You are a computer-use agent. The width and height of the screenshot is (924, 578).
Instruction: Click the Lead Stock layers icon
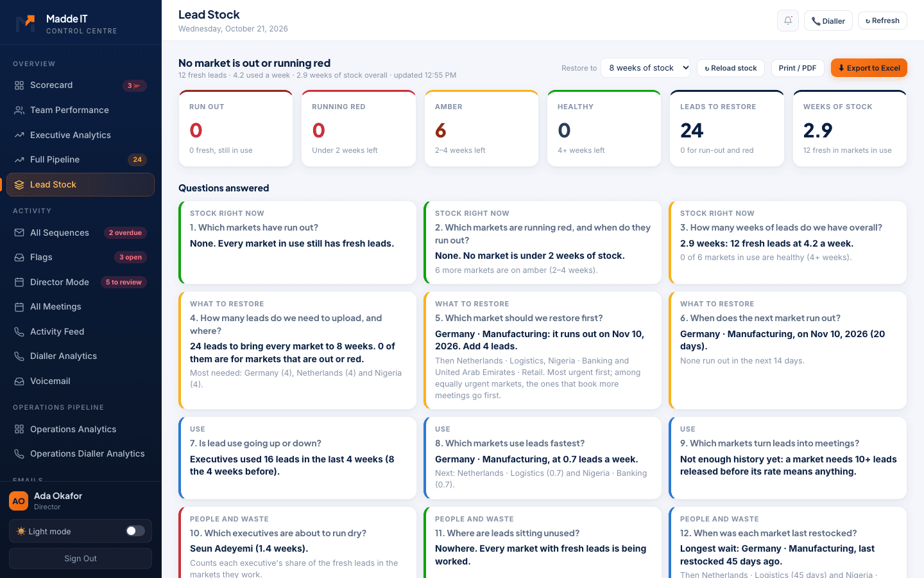(x=19, y=185)
